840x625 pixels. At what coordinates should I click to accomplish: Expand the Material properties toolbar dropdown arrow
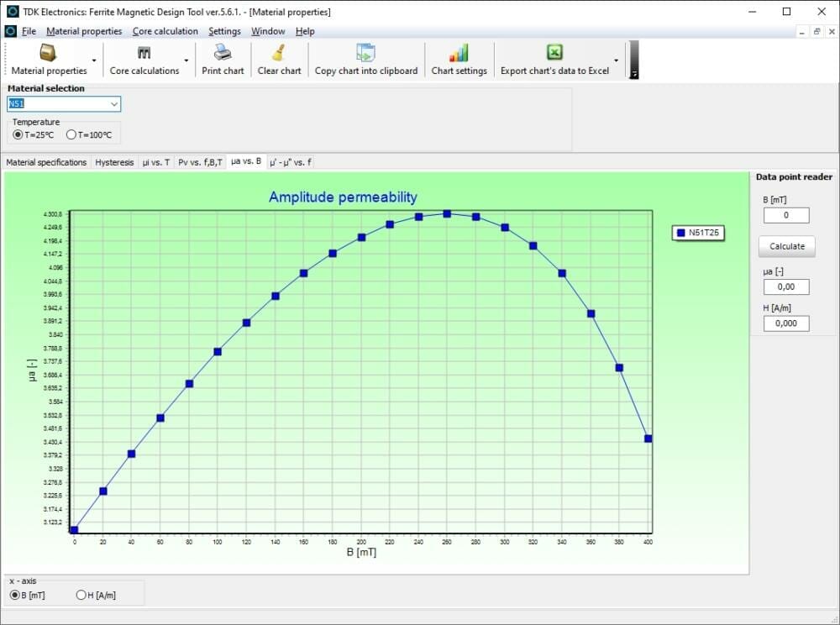pos(96,59)
